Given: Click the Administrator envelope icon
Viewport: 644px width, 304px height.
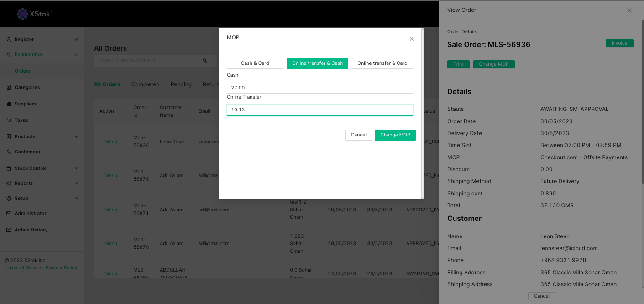Looking at the screenshot, I should pyautogui.click(x=9, y=214).
